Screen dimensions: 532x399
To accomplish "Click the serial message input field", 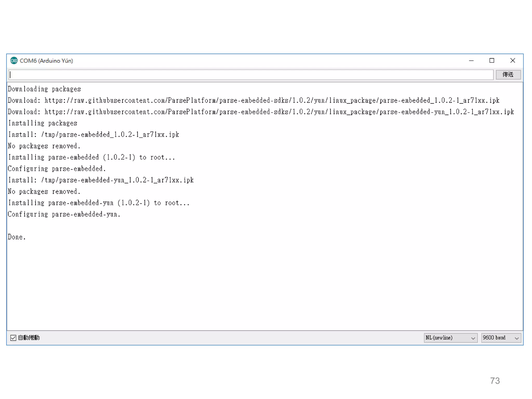I will [x=251, y=75].
